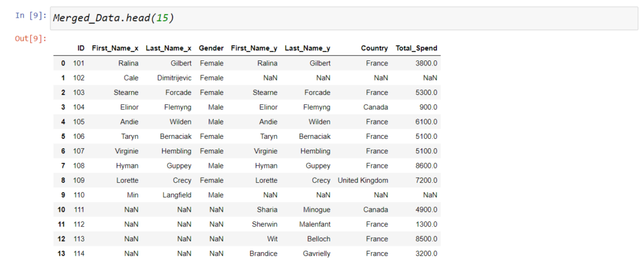Click the Canada cell in row 3

(375, 107)
